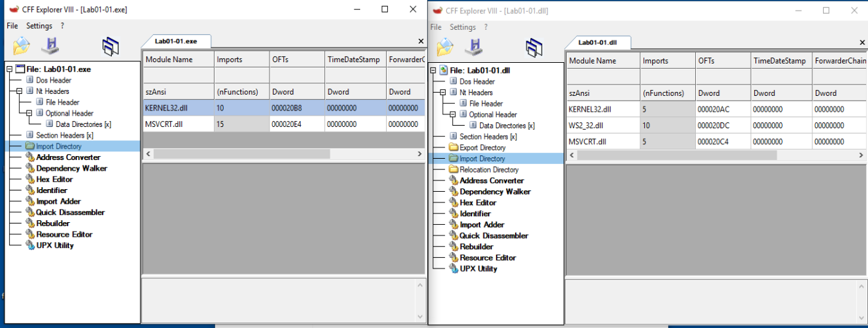Open Settings menu in Lab01-01.exe window
868x328 pixels.
pyautogui.click(x=39, y=26)
